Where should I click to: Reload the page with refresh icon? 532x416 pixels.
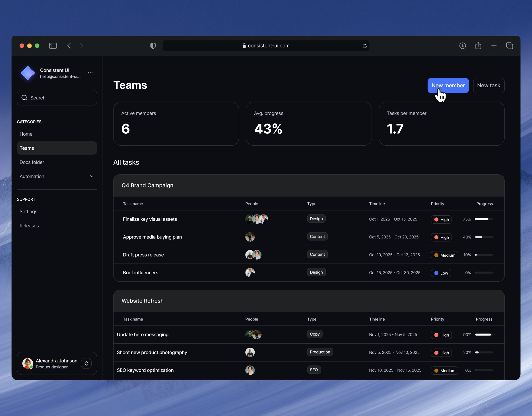point(365,46)
